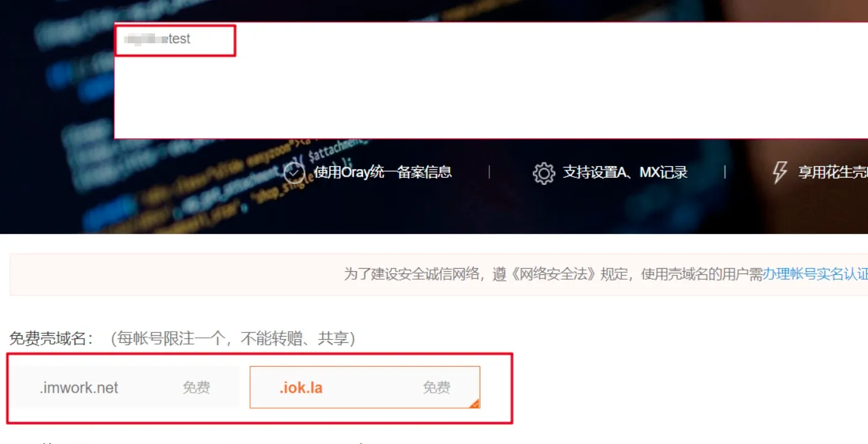This screenshot has height=444, width=868.
Task: Select the 使用Oray统一备案信息 feature text
Action: [x=383, y=172]
